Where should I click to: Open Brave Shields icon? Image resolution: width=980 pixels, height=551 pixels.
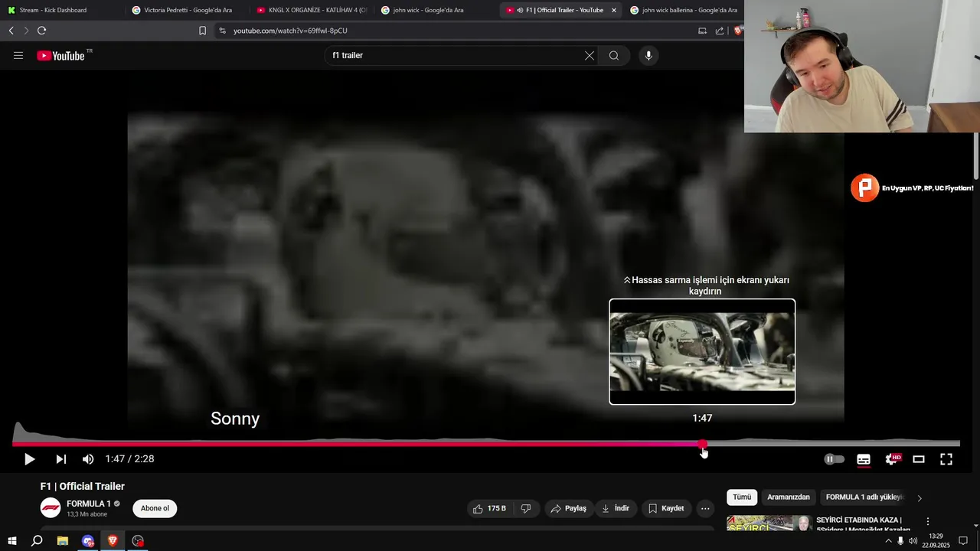click(738, 31)
